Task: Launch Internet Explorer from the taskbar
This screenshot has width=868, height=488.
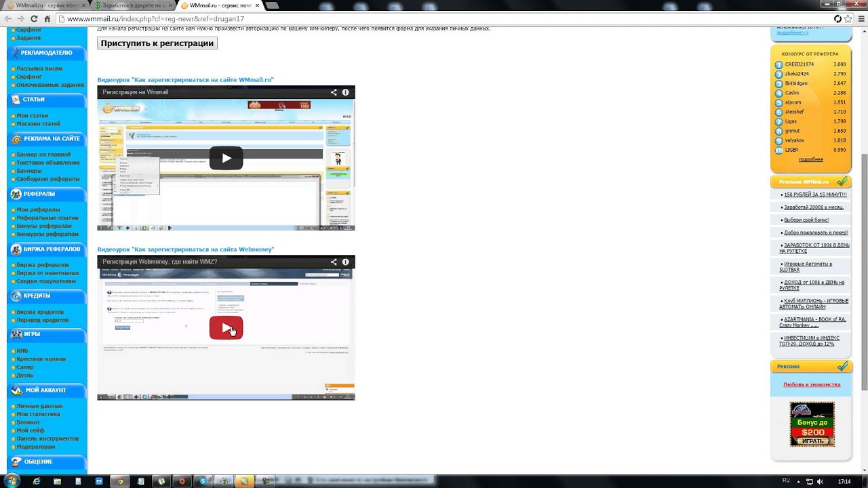Action: tap(37, 481)
